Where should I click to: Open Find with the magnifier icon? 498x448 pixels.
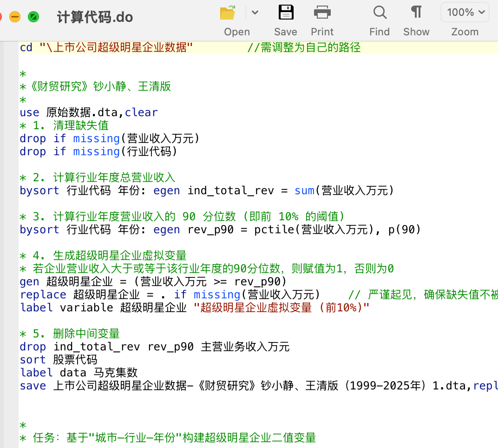(x=380, y=13)
